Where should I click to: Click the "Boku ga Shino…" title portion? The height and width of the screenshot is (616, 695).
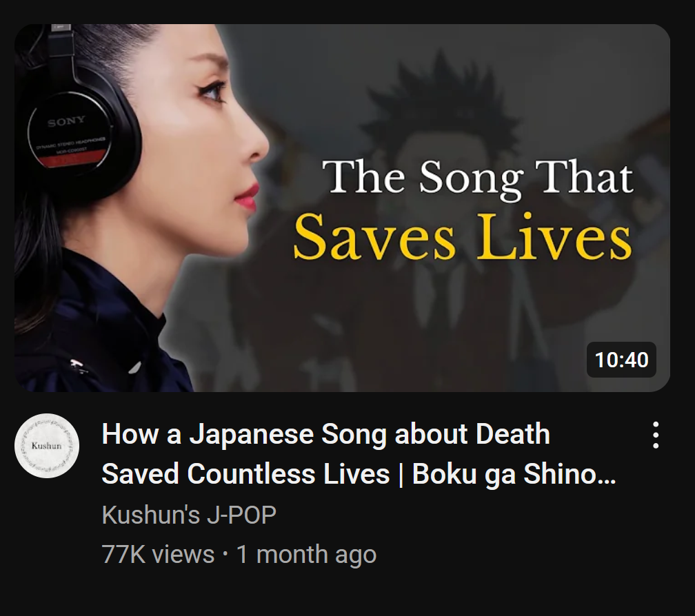pyautogui.click(x=514, y=475)
